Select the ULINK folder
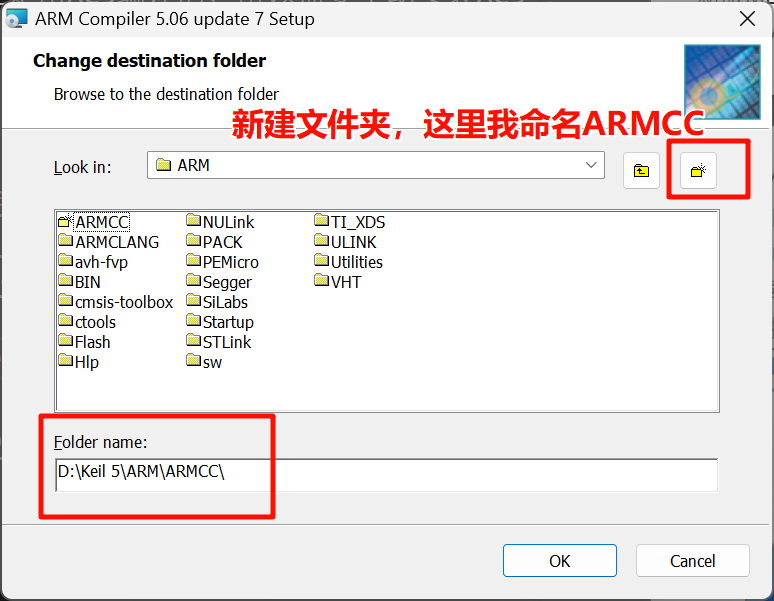Viewport: 774px width, 601px height. click(345, 242)
